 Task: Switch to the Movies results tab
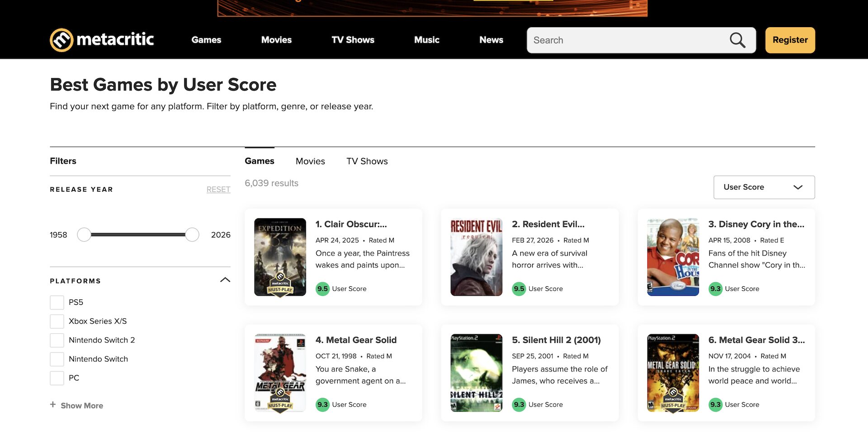[x=310, y=161]
